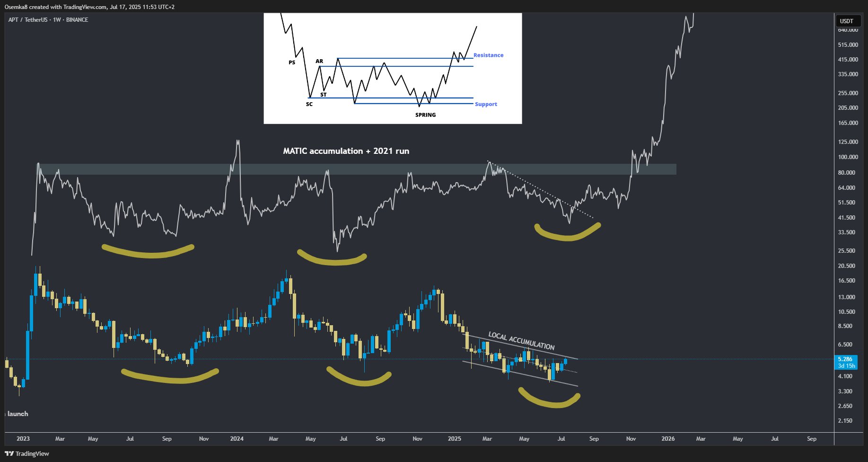Select the BINANCE exchange label
This screenshot has height=462, width=868.
coord(77,20)
